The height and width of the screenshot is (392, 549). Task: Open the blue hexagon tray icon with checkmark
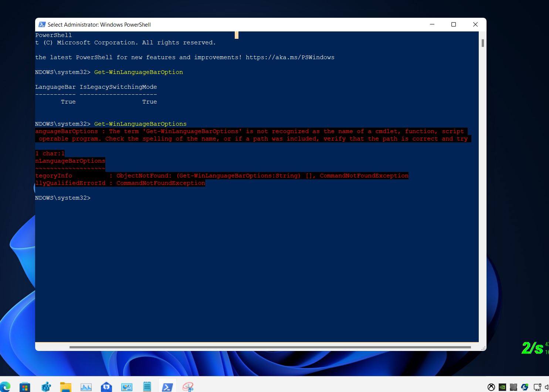click(525, 387)
